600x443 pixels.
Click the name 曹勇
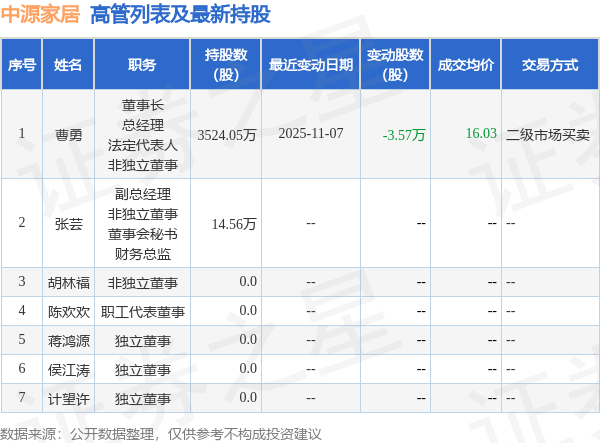(x=68, y=135)
